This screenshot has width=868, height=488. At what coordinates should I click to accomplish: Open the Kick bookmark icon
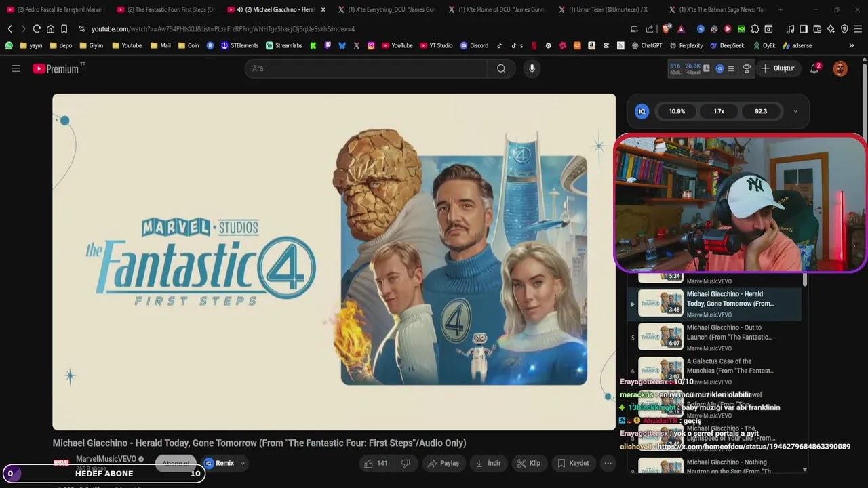313,45
